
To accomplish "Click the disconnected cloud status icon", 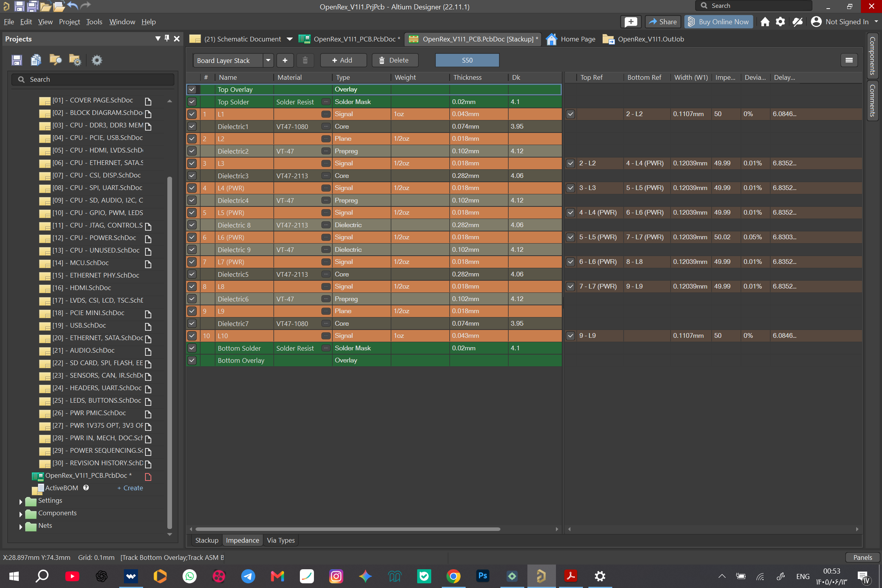I will [x=798, y=22].
